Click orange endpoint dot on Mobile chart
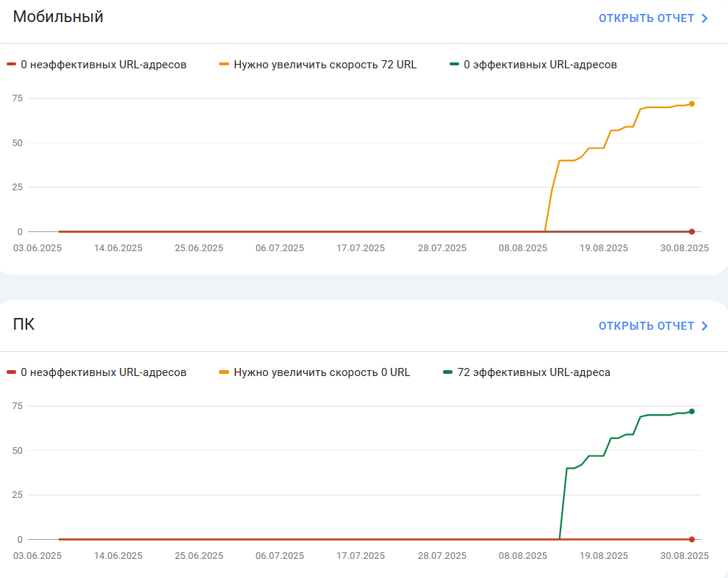 692,104
